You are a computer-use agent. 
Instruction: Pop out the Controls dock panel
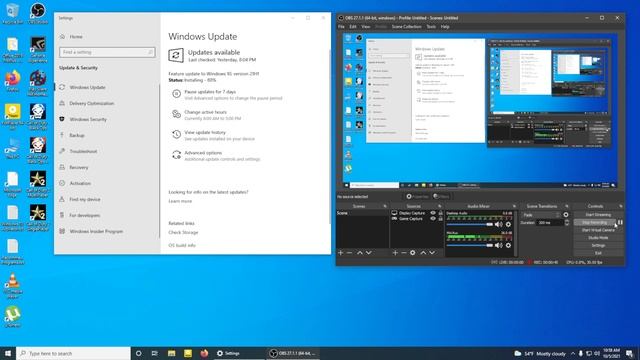click(x=621, y=206)
